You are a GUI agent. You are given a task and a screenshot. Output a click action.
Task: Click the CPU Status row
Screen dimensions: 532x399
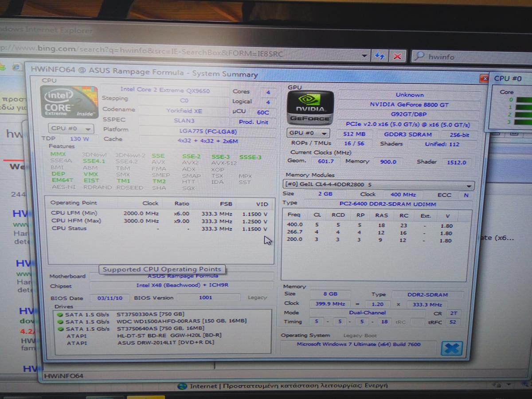(159, 229)
